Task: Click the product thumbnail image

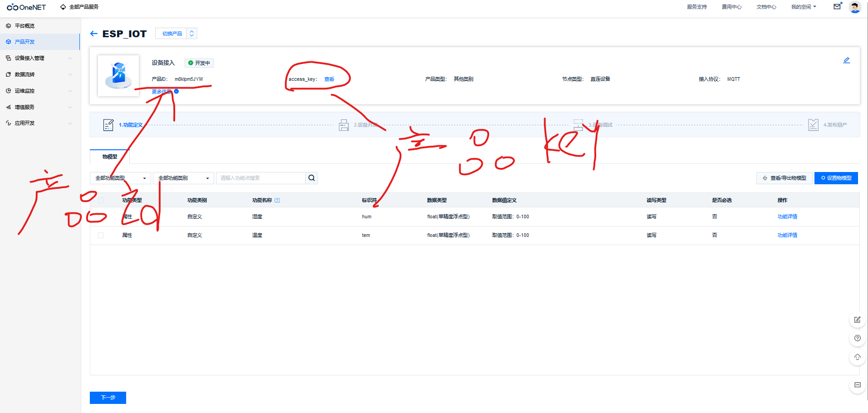Action: click(x=118, y=75)
